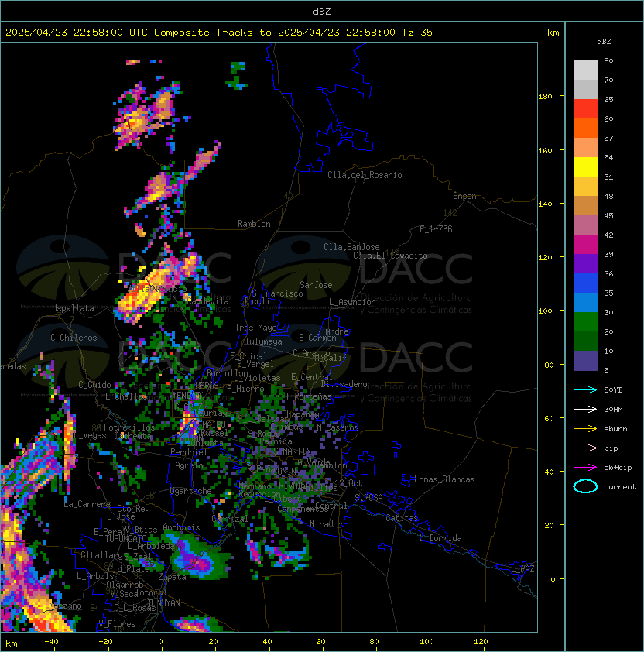Click the Encon place label
The height and width of the screenshot is (652, 644).
pos(464,196)
